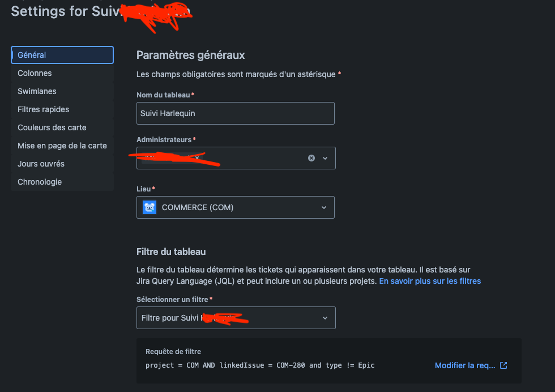Open the Colonnes settings section
Screen dimensions: 555x392
click(62, 73)
